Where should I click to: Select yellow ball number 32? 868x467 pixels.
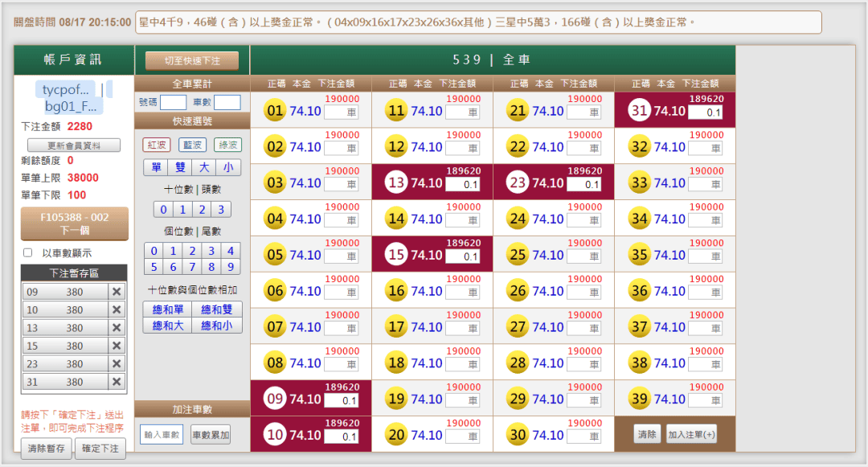coord(640,146)
